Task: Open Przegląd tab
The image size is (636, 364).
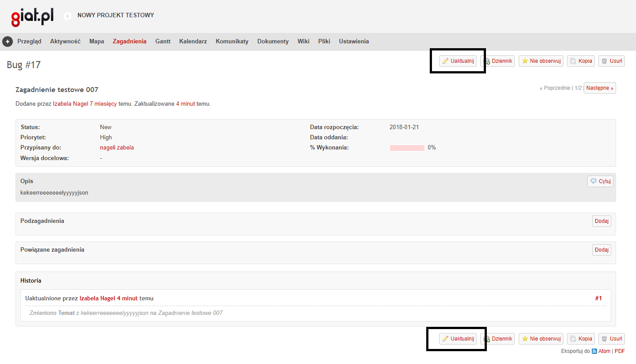Action: point(29,41)
